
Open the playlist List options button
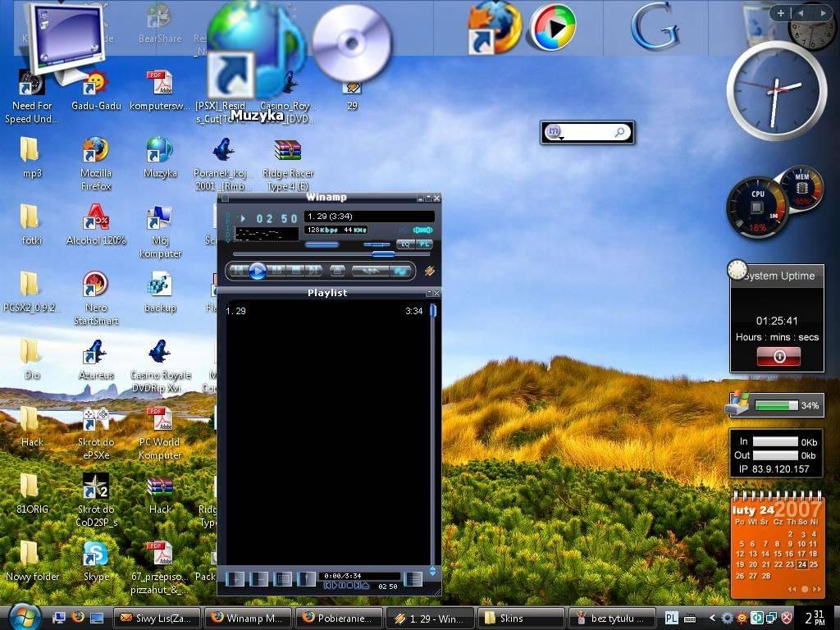(413, 578)
